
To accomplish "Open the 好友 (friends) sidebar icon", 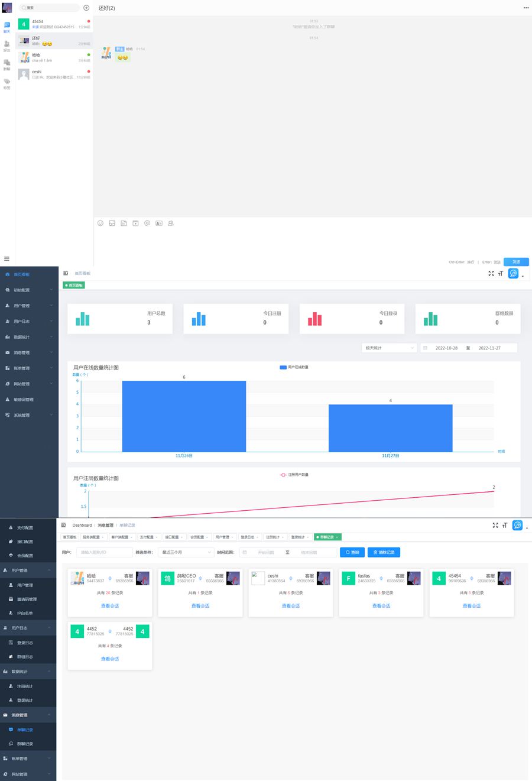I will (7, 46).
